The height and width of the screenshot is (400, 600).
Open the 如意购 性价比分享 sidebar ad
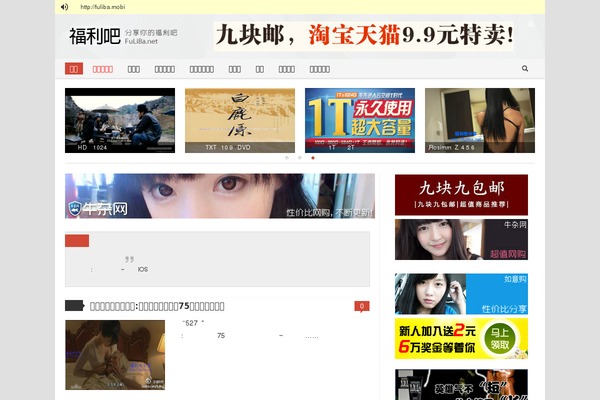pyautogui.click(x=461, y=294)
